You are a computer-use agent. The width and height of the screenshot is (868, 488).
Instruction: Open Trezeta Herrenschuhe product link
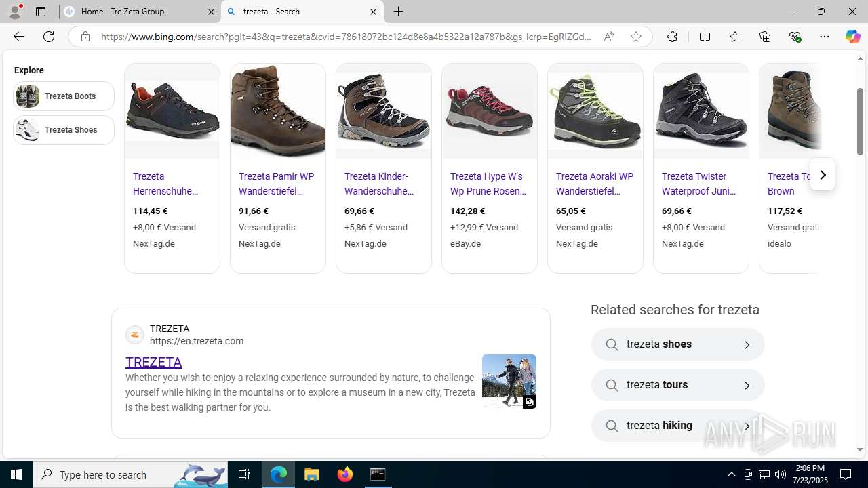tap(165, 184)
